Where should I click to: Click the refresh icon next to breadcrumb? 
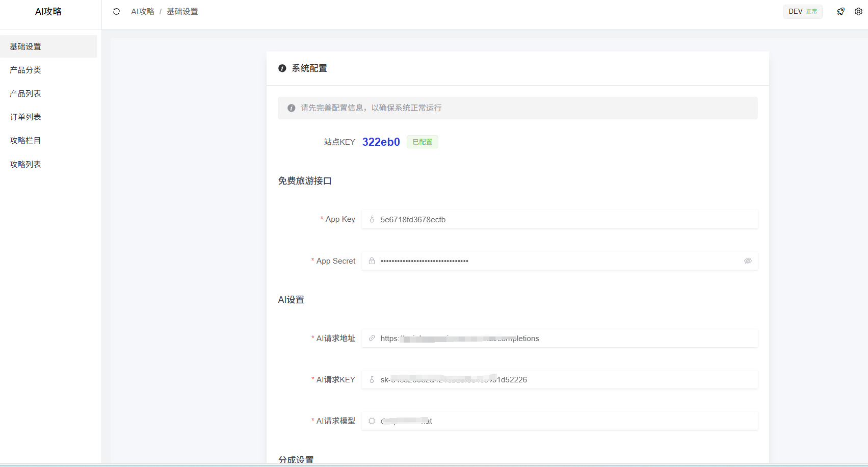(117, 11)
